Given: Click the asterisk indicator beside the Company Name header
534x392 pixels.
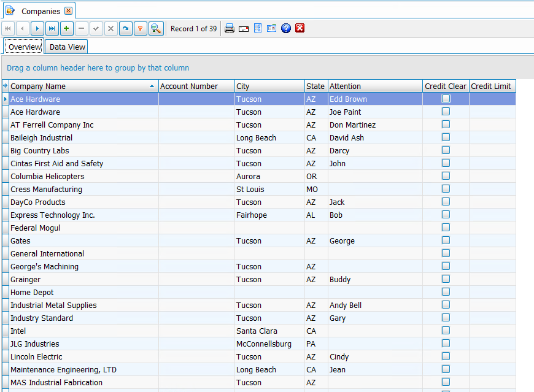Looking at the screenshot, I should (x=5, y=86).
